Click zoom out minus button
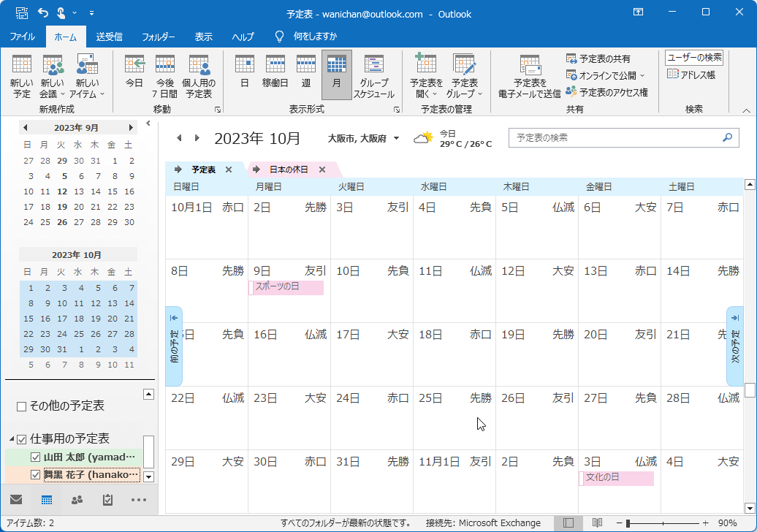757x532 pixels. click(x=619, y=522)
